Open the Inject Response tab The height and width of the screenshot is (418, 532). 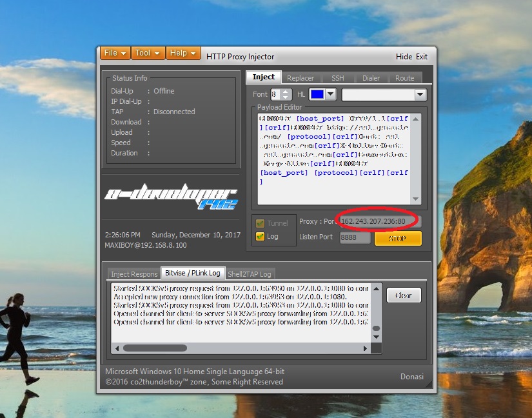tap(133, 274)
